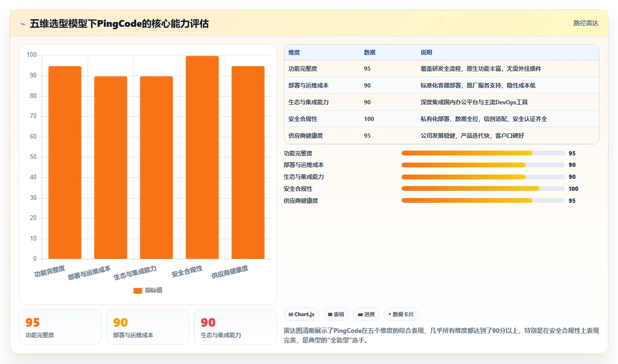This screenshot has width=618, height=364.
Task: Click the summary paragraph starting 雷达图清晰展示了
Action: coord(441,336)
